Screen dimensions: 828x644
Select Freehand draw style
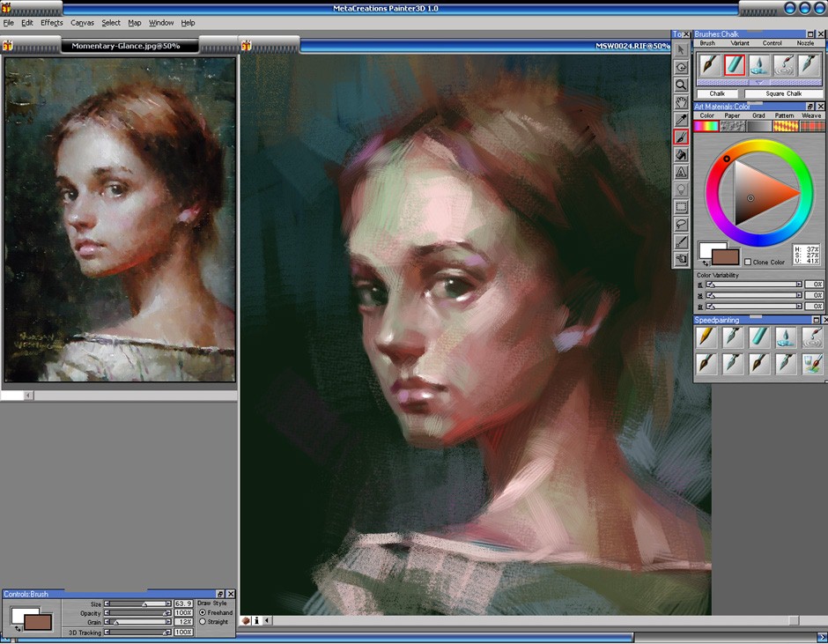(203, 612)
